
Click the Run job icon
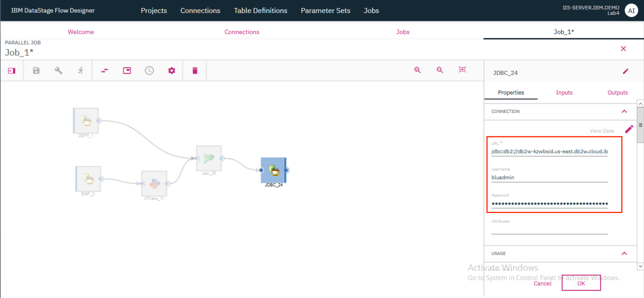80,70
